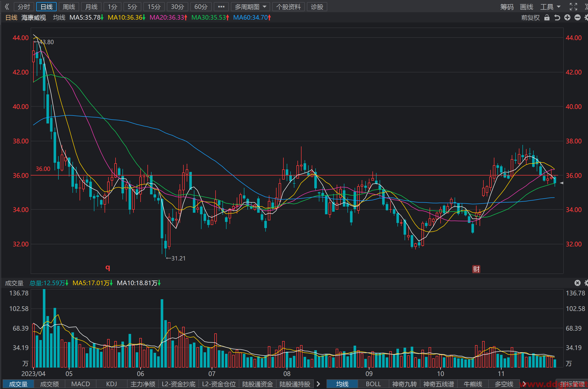This screenshot has width=588, height=389.
Task: Toggle 画线 drawing mode
Action: pos(527,7)
